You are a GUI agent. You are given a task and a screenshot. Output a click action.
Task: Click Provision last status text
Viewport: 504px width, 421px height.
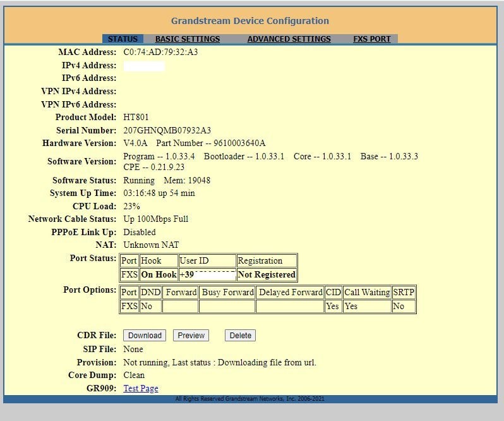[220, 362]
